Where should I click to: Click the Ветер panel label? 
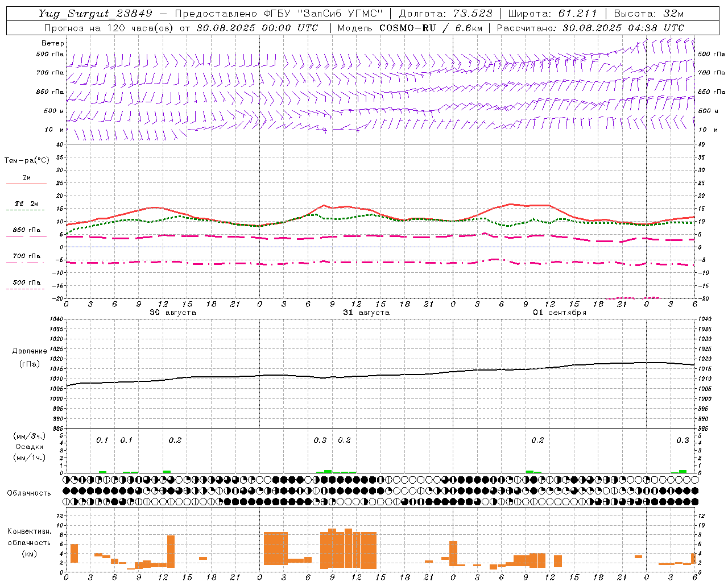(x=52, y=43)
